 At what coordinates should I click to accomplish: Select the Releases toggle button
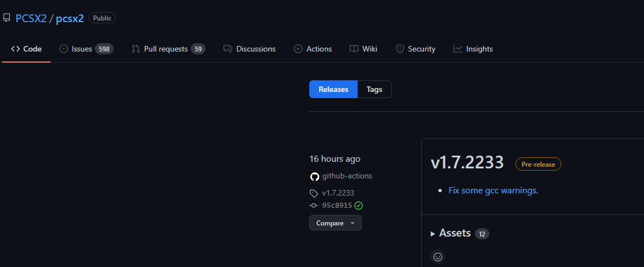pos(333,89)
